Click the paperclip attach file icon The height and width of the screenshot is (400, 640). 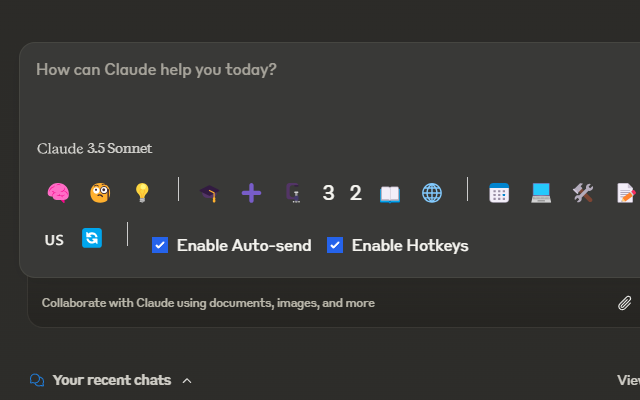pyautogui.click(x=624, y=302)
